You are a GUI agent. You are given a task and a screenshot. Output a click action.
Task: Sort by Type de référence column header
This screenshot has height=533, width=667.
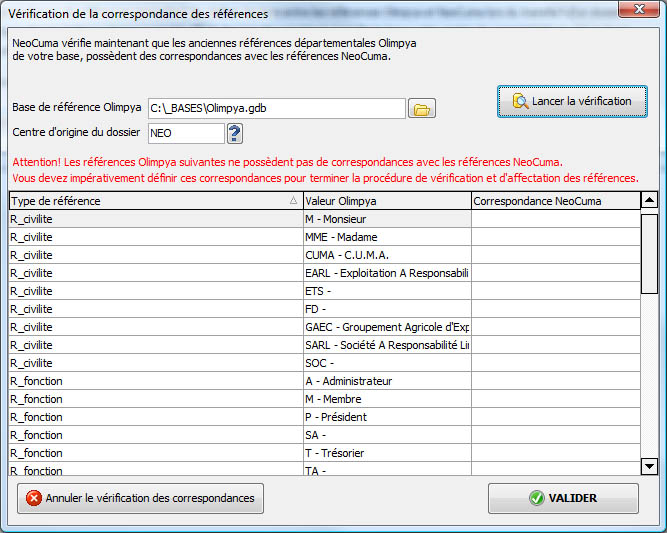(156, 201)
